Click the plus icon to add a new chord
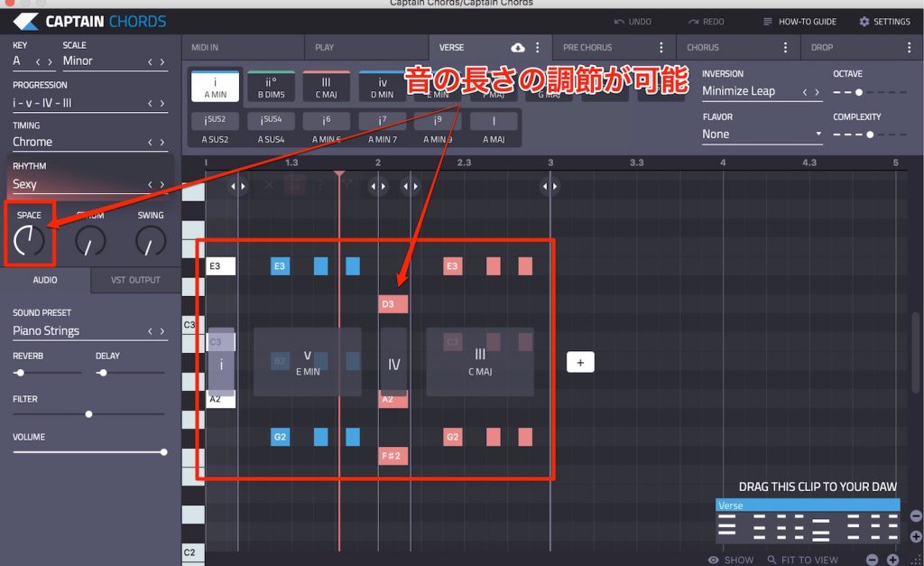924x566 pixels. coord(580,361)
